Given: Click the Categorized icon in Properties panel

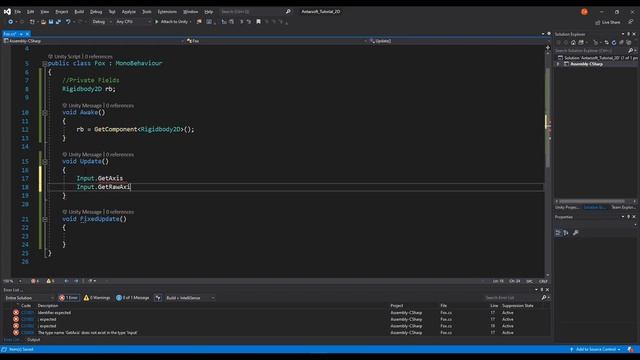Looking at the screenshot, I should 558,233.
